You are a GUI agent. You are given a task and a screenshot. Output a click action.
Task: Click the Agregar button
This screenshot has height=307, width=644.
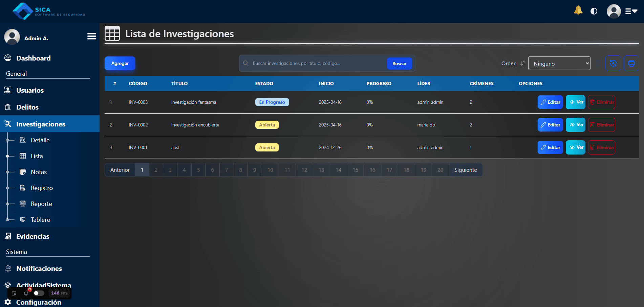point(120,63)
